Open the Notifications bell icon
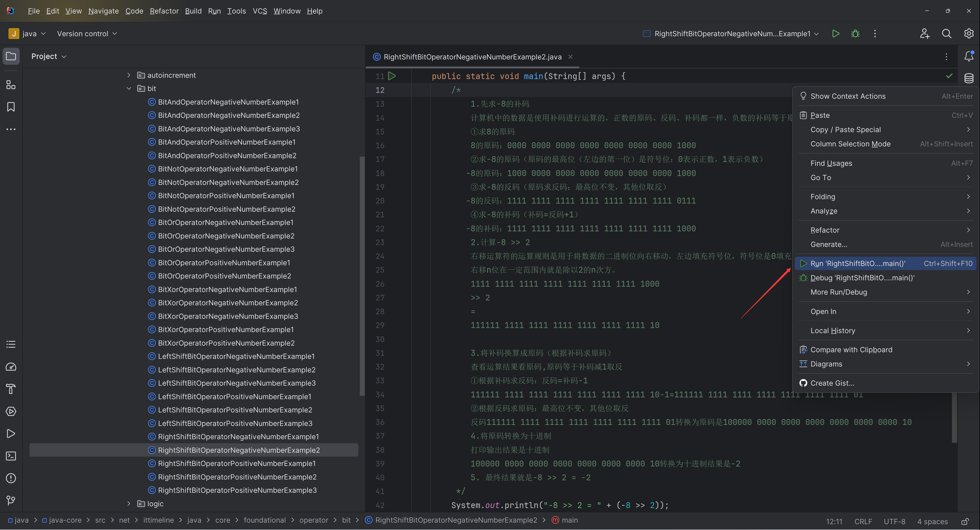 coord(969,56)
